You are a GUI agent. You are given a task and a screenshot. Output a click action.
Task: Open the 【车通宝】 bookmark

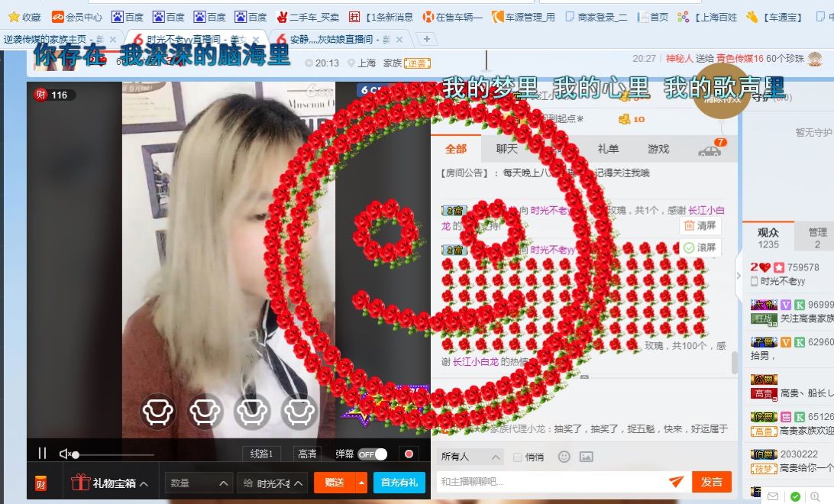coord(775,17)
